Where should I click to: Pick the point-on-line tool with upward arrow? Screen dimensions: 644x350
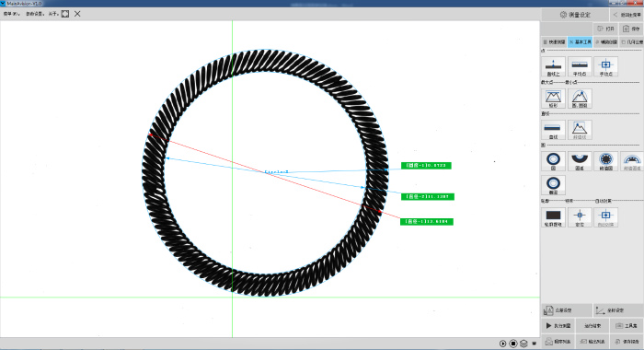click(x=553, y=66)
